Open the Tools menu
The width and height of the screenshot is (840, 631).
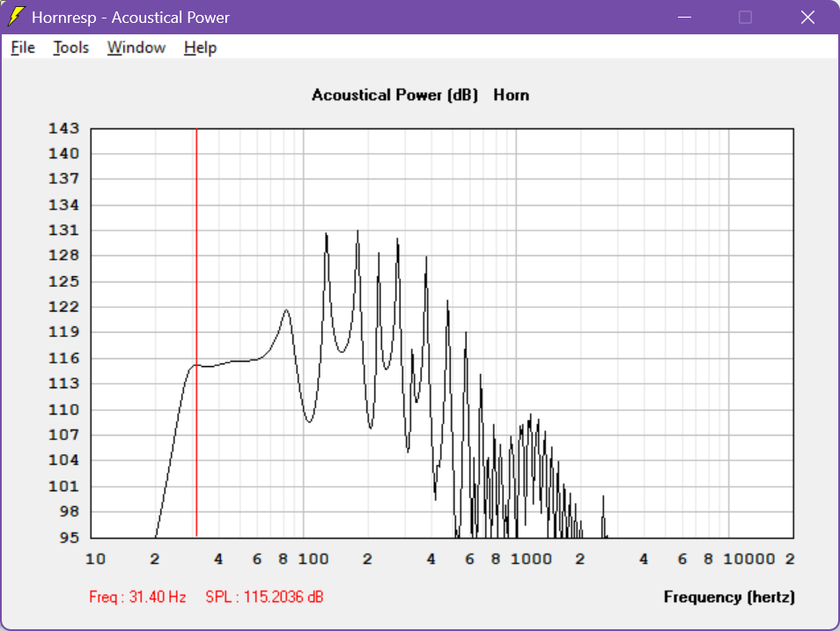(x=70, y=48)
